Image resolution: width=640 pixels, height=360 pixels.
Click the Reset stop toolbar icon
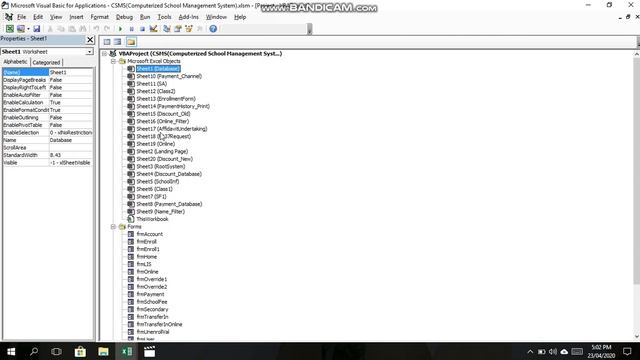click(142, 29)
